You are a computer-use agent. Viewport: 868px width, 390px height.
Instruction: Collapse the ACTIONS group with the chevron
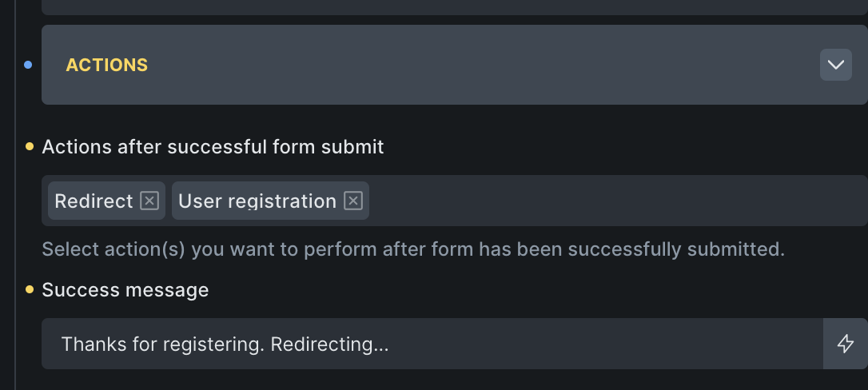click(x=835, y=65)
